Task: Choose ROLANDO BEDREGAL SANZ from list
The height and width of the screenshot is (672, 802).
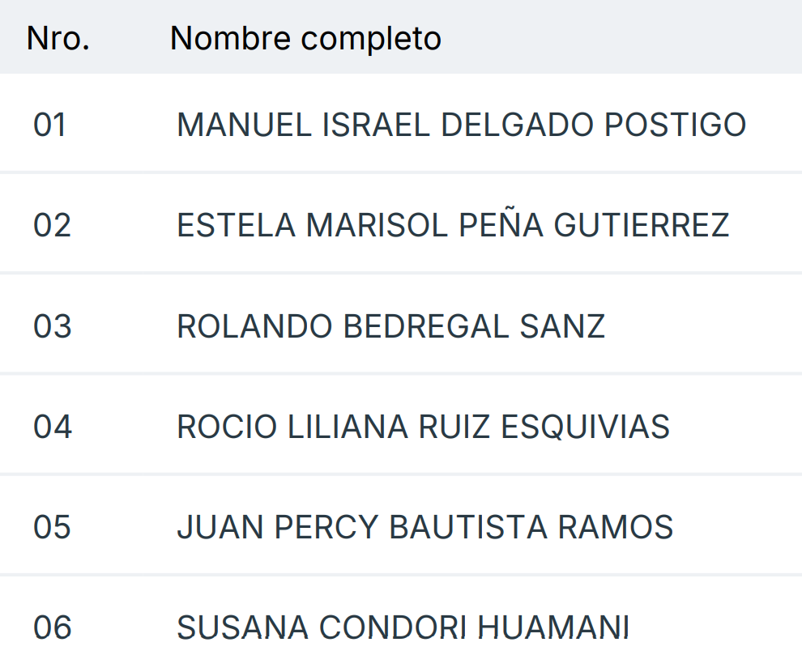Action: pyautogui.click(x=390, y=326)
